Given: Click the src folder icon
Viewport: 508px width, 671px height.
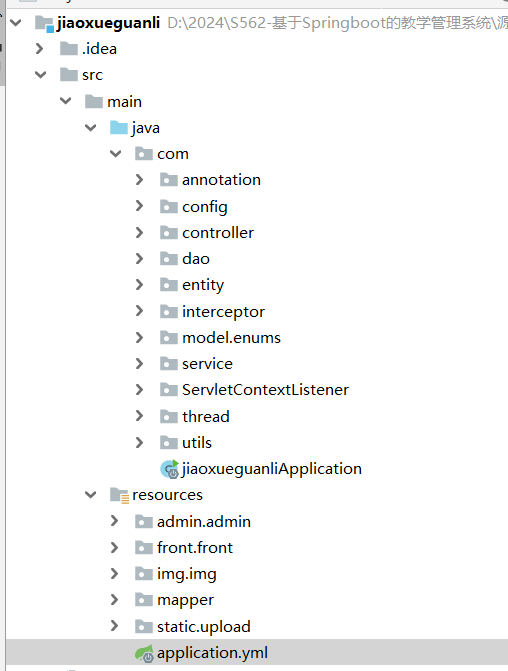Looking at the screenshot, I should pyautogui.click(x=69, y=74).
